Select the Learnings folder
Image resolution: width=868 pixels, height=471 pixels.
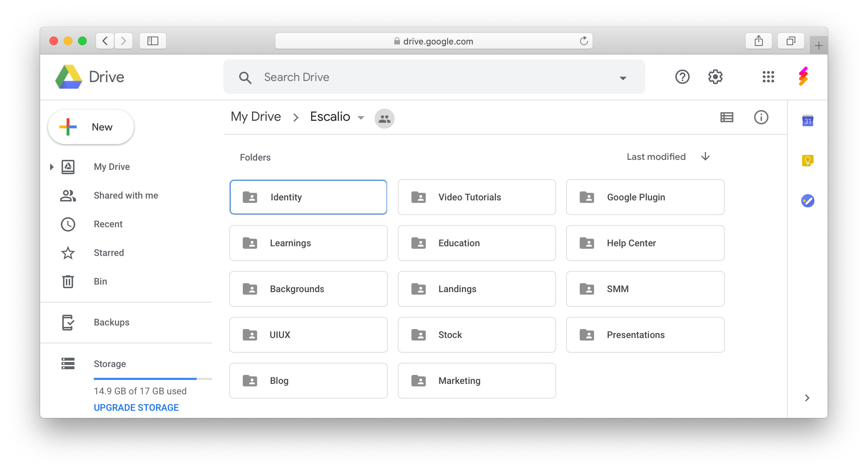tap(308, 243)
